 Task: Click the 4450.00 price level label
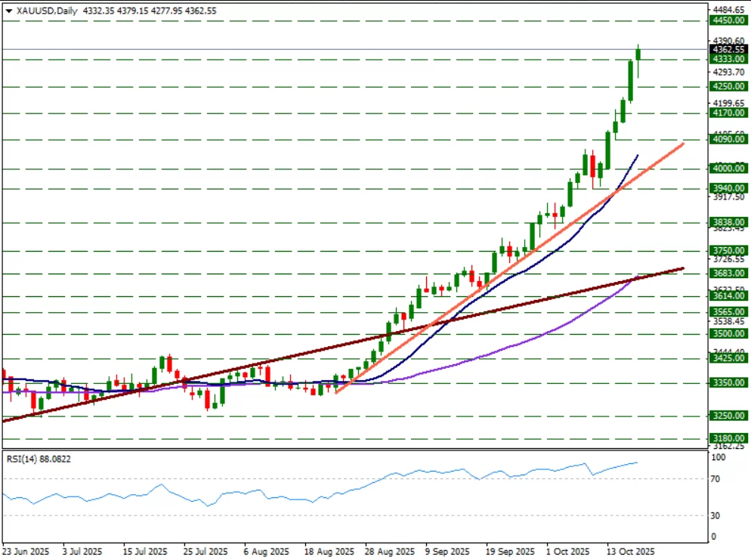(728, 22)
